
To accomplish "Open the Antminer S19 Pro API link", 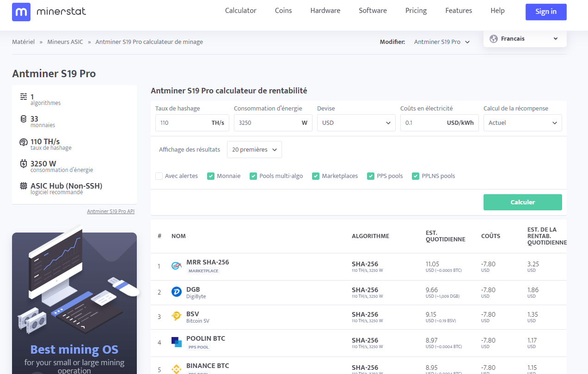I will (x=110, y=211).
